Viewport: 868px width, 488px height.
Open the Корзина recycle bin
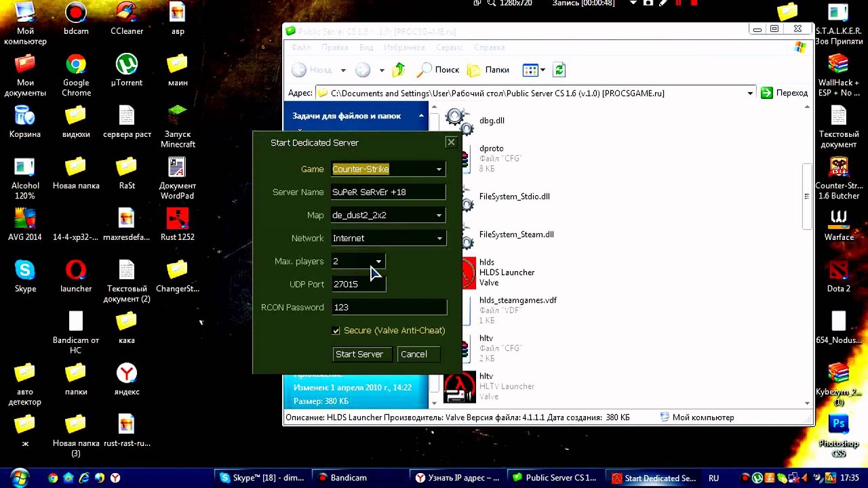(25, 122)
